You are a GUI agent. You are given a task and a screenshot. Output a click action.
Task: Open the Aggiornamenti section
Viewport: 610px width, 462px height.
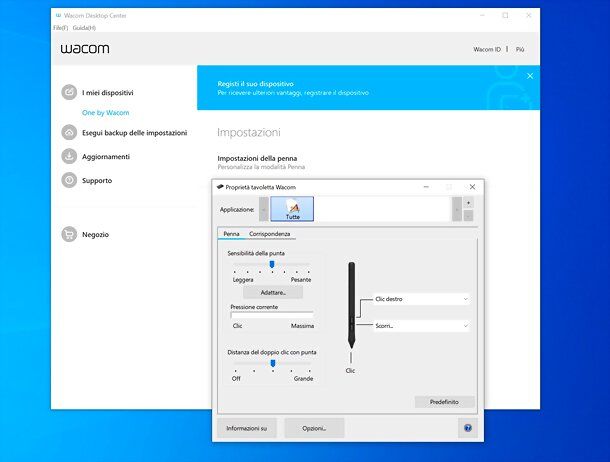(106, 157)
